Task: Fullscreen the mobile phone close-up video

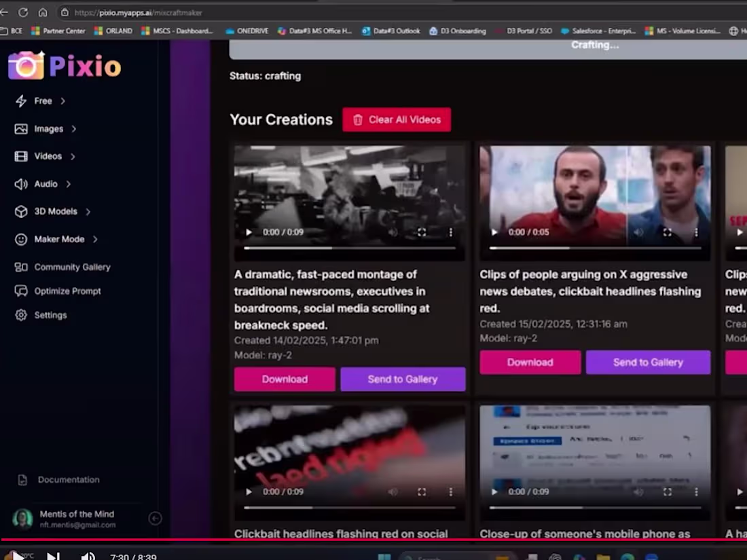Action: 668,492
